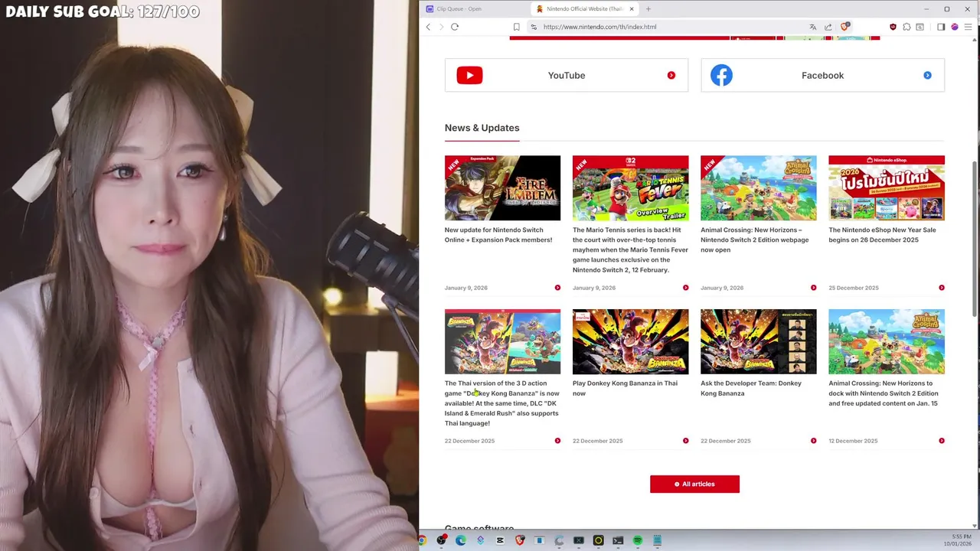980x551 pixels.
Task: Open Brave browser from the taskbar
Action: [520, 540]
